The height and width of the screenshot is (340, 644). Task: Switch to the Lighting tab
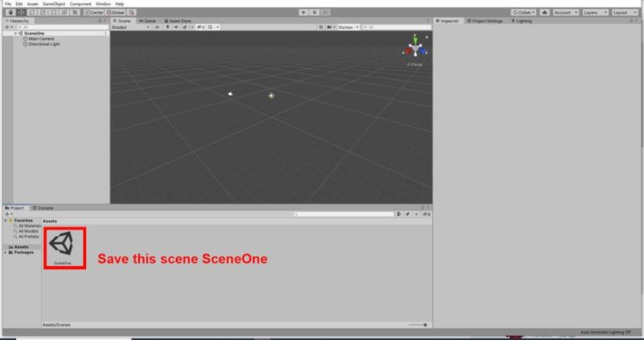(x=521, y=21)
